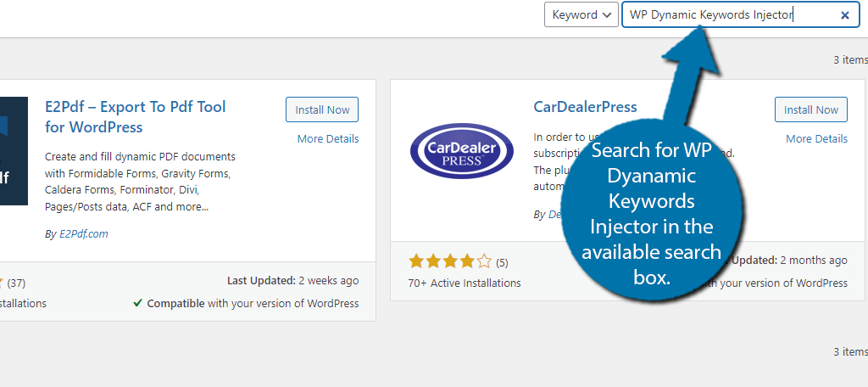Click the E2Pdf plugin thumbnail

pyautogui.click(x=14, y=151)
